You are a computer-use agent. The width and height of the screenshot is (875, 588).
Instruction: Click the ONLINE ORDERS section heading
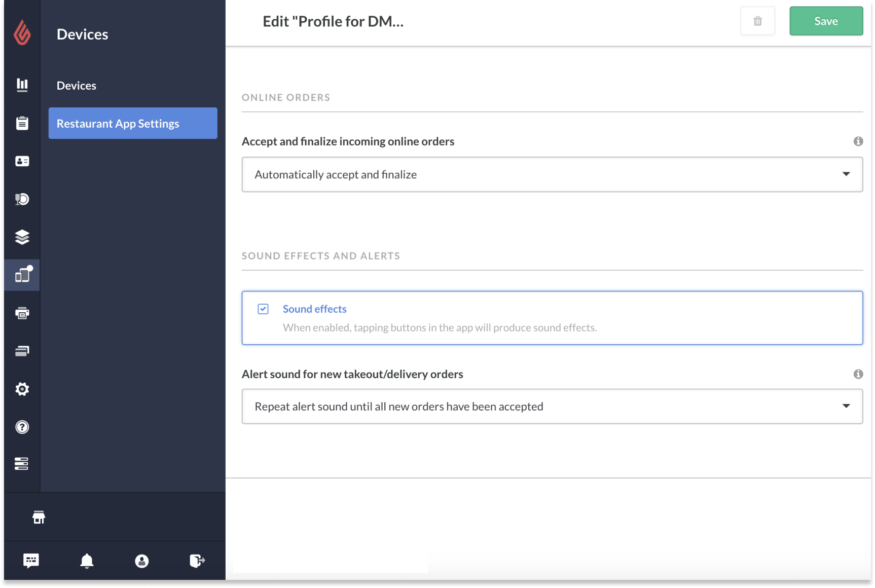pyautogui.click(x=286, y=97)
